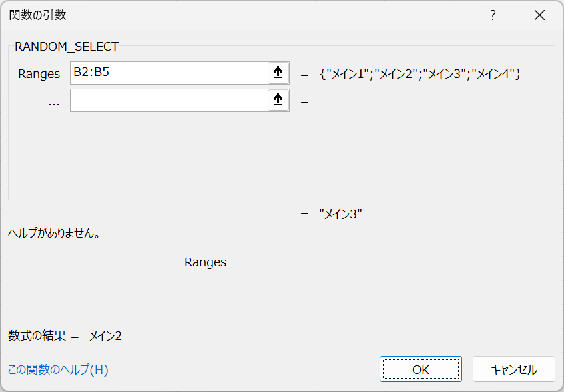Click the Ranges argument description in center
Image resolution: width=564 pixels, height=392 pixels.
coord(205,262)
